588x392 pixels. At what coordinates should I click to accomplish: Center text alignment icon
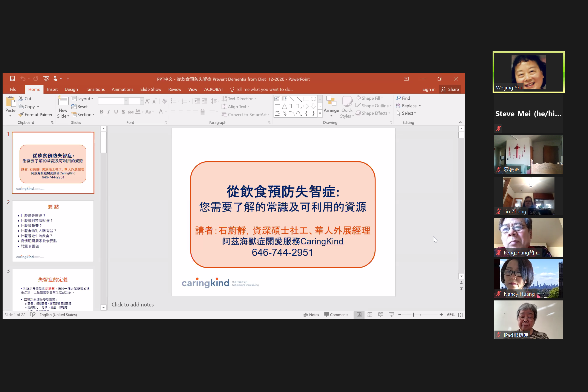(181, 112)
